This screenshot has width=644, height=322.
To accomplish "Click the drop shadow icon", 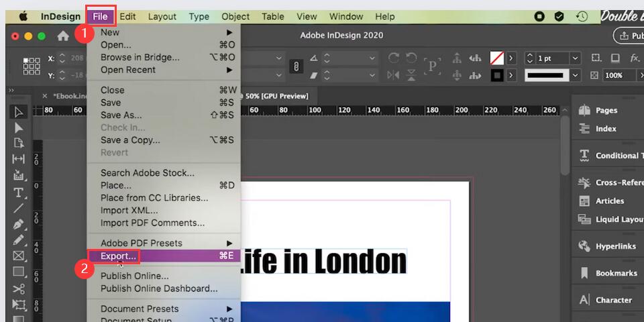I will 615,58.
